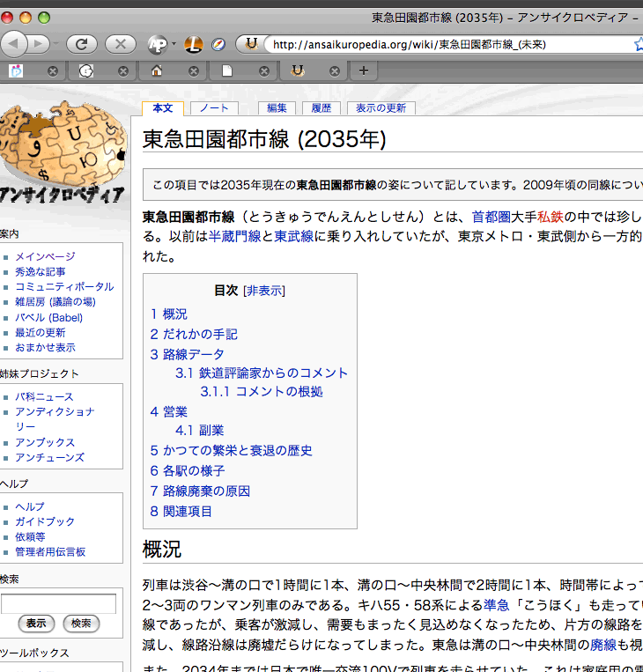Switch to the first tab with the blue icon

coord(16,70)
